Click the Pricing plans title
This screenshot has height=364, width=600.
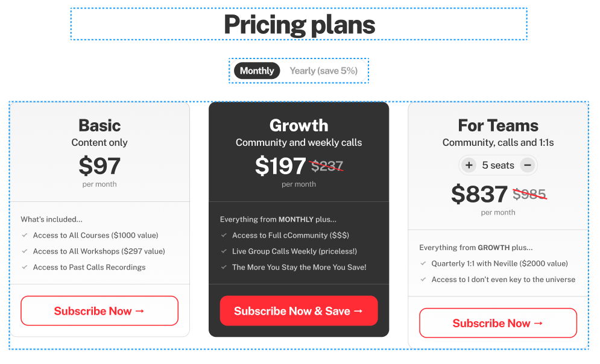(299, 25)
